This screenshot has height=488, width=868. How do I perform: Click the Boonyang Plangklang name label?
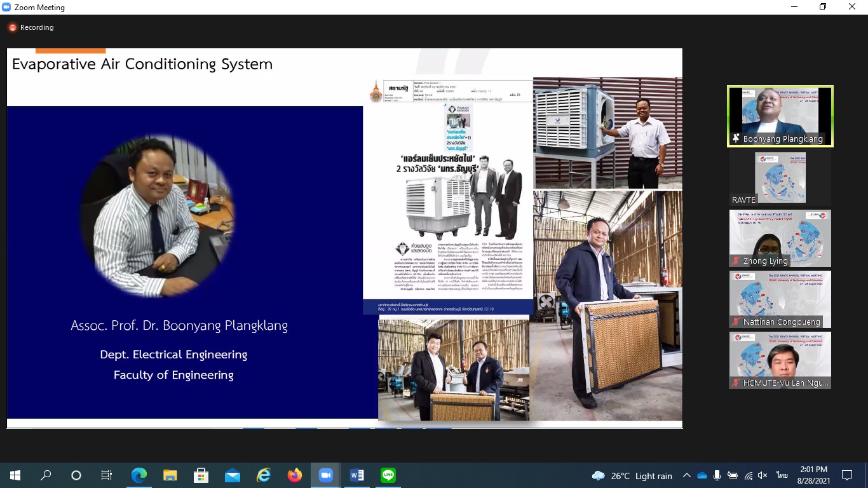(x=783, y=139)
